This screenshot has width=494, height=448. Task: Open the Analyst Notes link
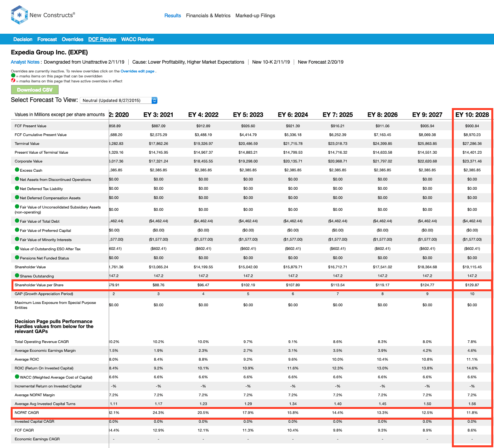(26, 62)
